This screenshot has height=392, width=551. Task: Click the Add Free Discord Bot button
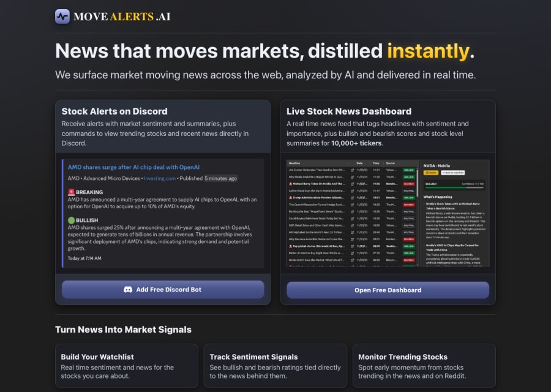click(163, 290)
